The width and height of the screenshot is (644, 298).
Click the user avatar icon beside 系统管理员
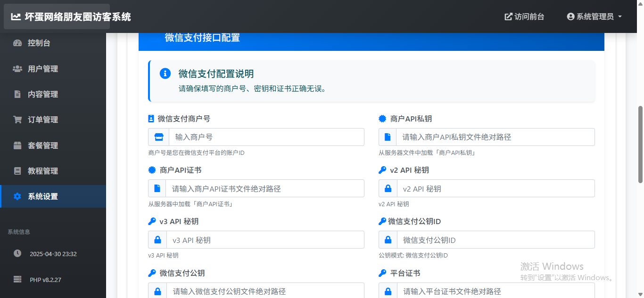(570, 16)
